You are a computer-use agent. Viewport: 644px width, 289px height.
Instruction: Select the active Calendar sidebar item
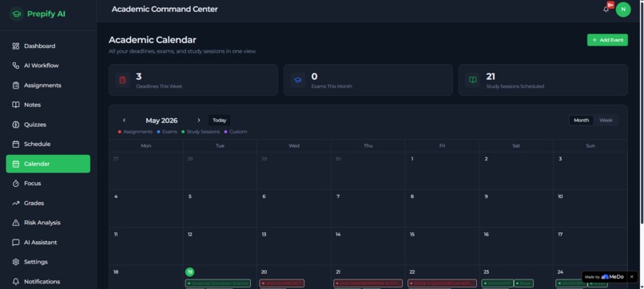point(48,164)
